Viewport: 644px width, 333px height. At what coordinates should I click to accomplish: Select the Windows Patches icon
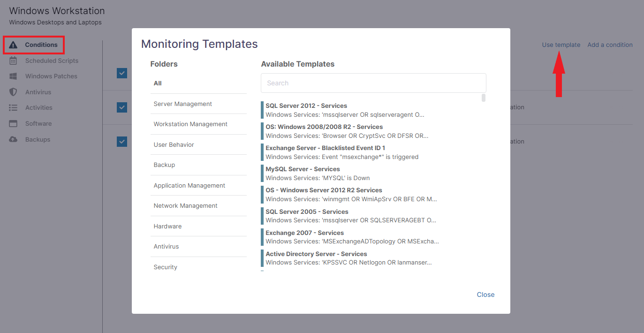[x=14, y=76]
